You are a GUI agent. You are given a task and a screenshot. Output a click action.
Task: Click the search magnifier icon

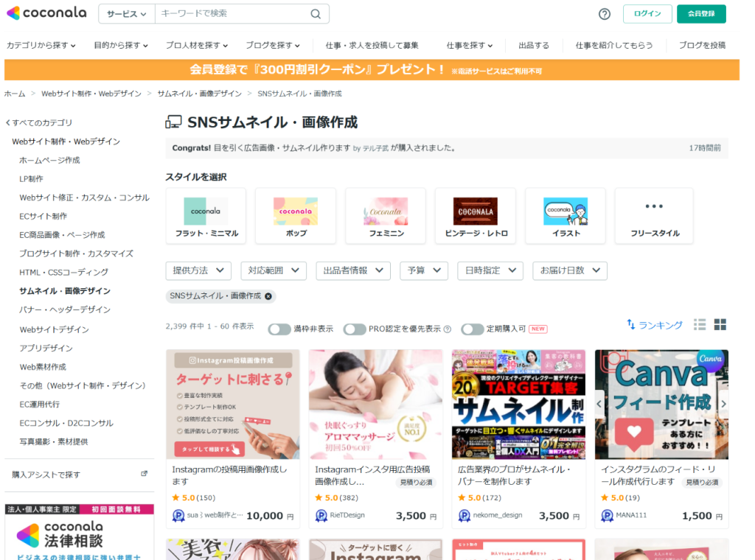pos(316,14)
